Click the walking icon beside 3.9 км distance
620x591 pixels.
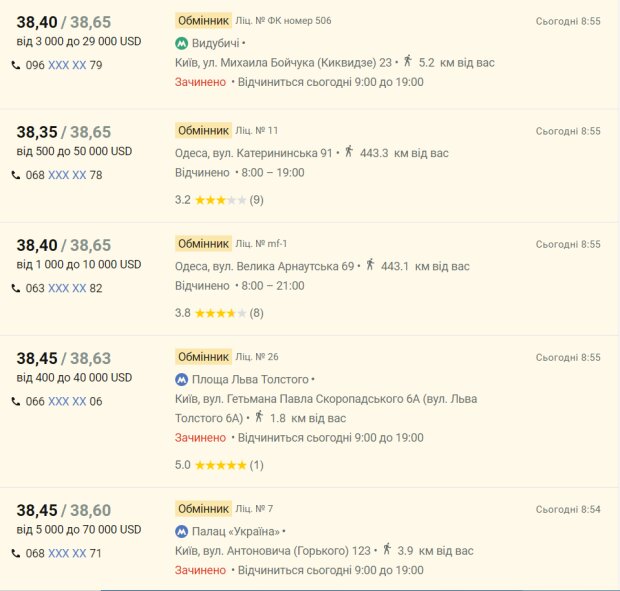tap(387, 549)
